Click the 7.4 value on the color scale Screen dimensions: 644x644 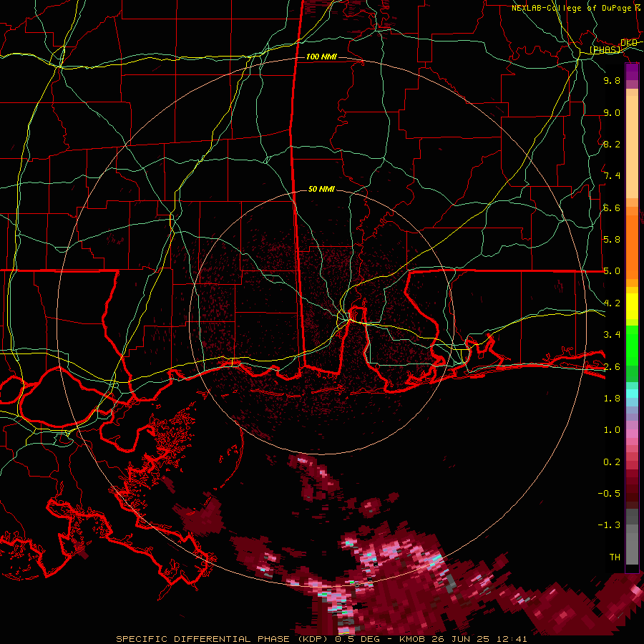coord(612,176)
